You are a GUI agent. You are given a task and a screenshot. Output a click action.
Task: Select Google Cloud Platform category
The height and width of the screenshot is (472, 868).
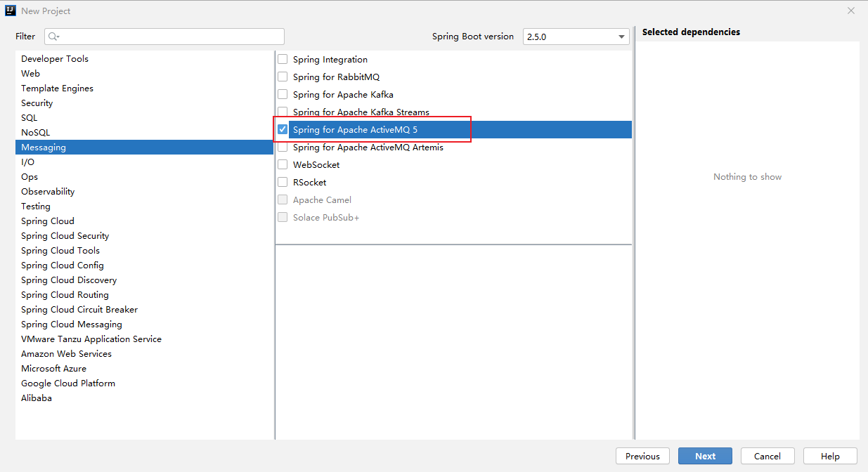point(144,383)
